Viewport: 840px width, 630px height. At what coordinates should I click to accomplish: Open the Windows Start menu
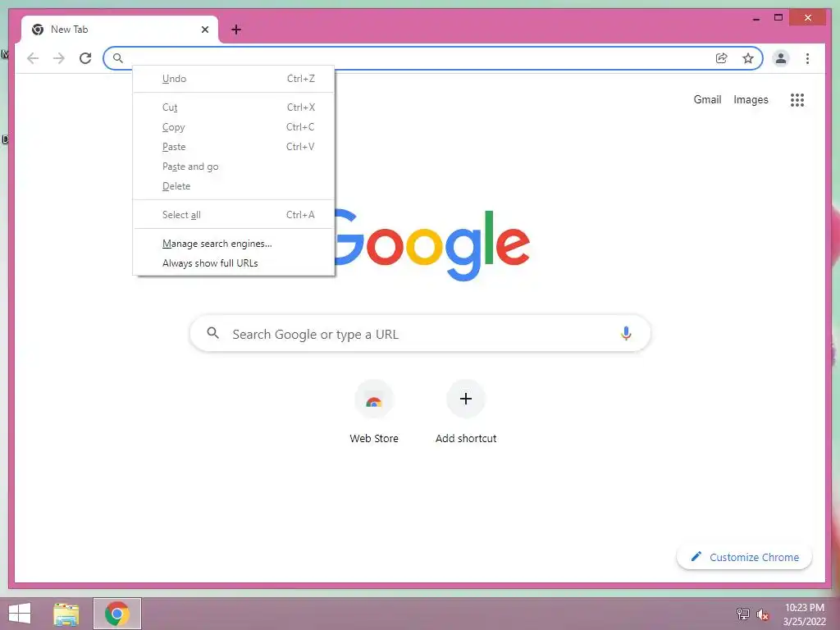[x=20, y=614]
